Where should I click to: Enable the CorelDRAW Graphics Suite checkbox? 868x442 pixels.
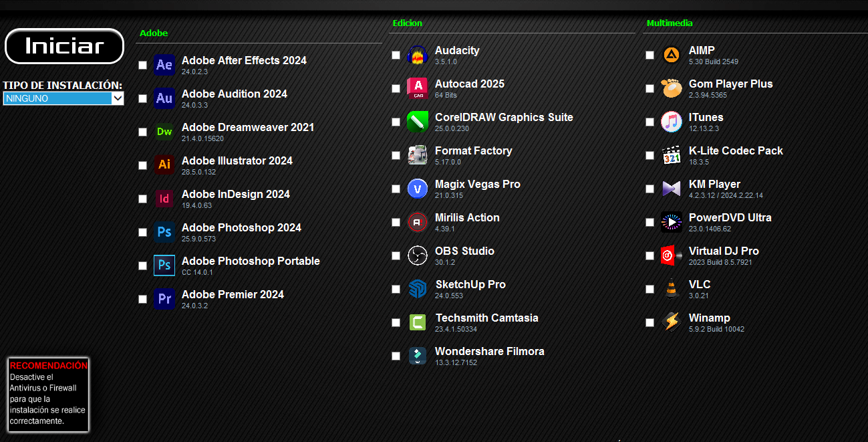tap(396, 122)
